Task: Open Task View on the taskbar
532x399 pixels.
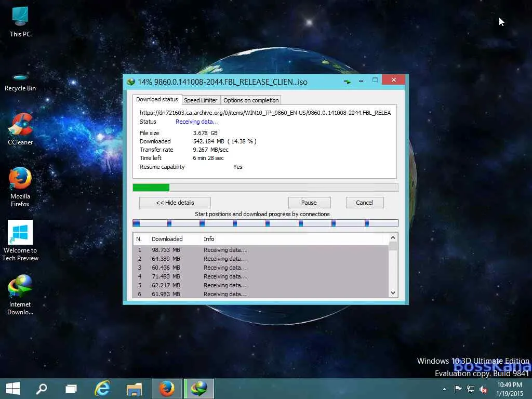Action: tap(71, 389)
